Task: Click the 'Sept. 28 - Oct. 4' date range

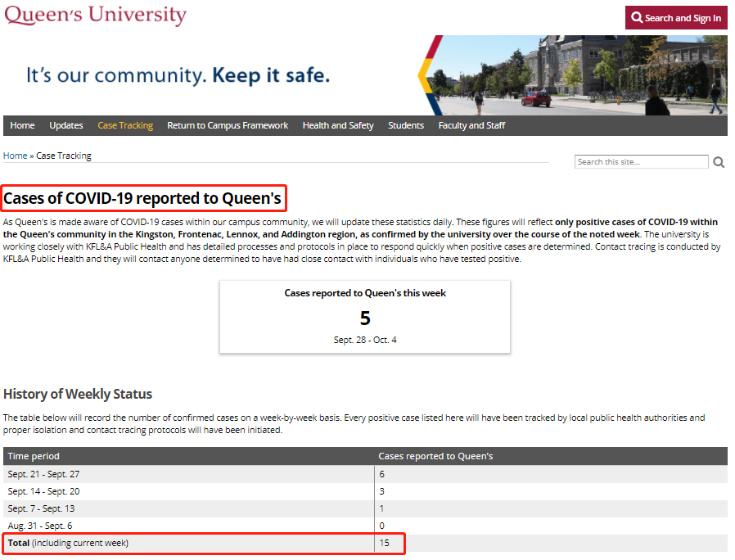Action: 365,340
